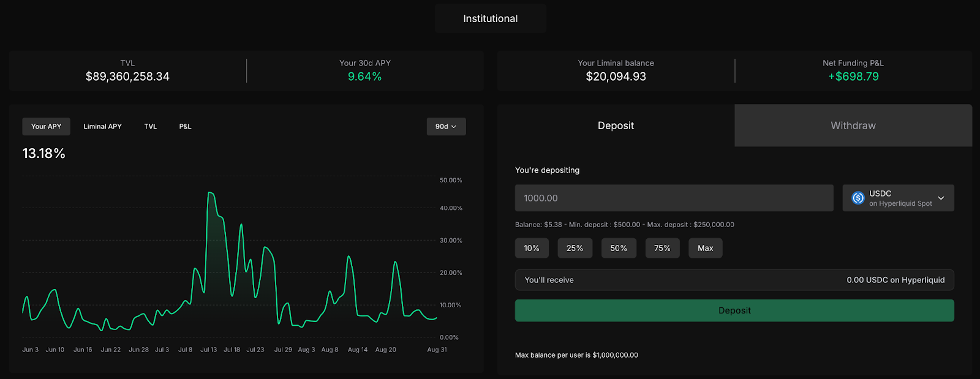
Task: Set deposit amount to 10%
Action: [532, 248]
